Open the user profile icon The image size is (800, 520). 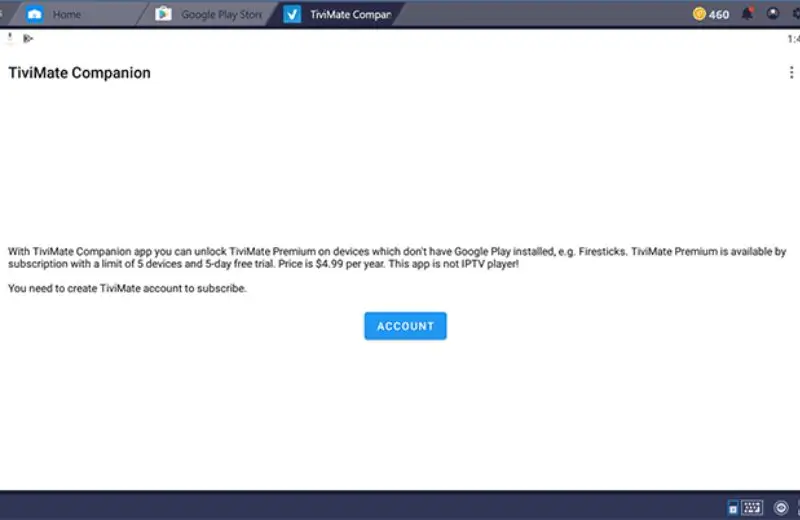click(772, 14)
